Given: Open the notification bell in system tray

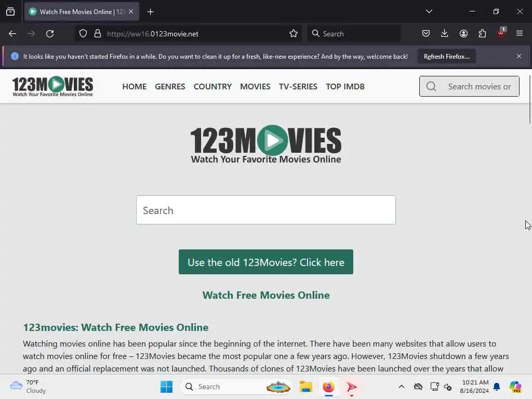Looking at the screenshot, I should click(x=497, y=387).
